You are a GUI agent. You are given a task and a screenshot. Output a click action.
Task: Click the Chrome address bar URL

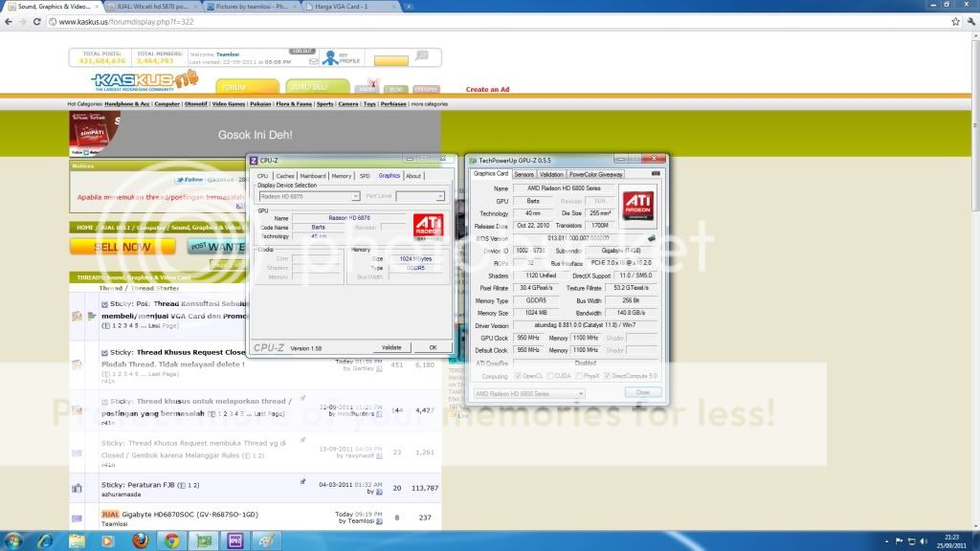point(125,21)
